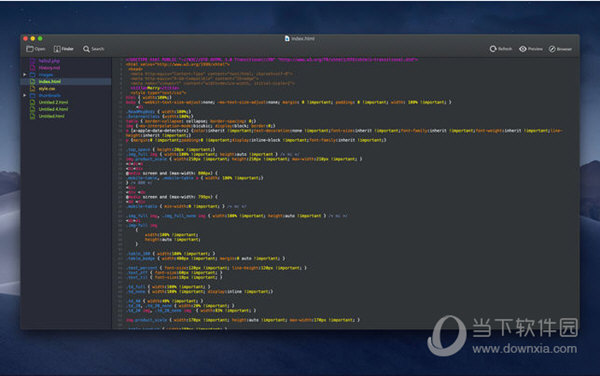Image resolution: width=600 pixels, height=376 pixels.
Task: Open the page with the Browser button
Action: tap(560, 49)
